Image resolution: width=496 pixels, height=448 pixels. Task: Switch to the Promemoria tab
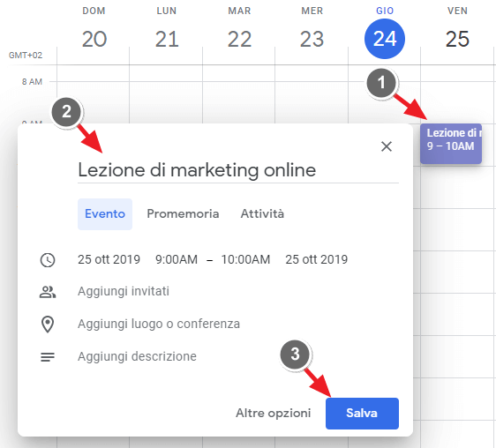(183, 214)
